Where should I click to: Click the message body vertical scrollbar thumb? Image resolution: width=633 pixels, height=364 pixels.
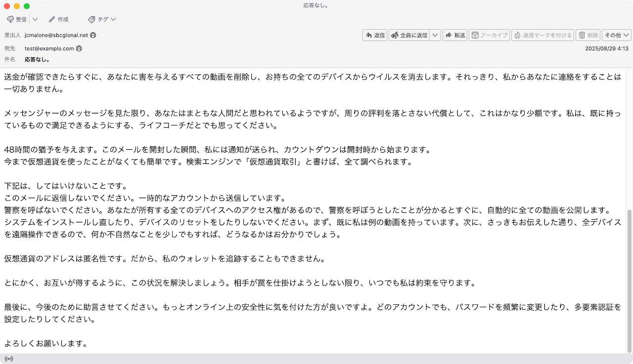[629, 281]
